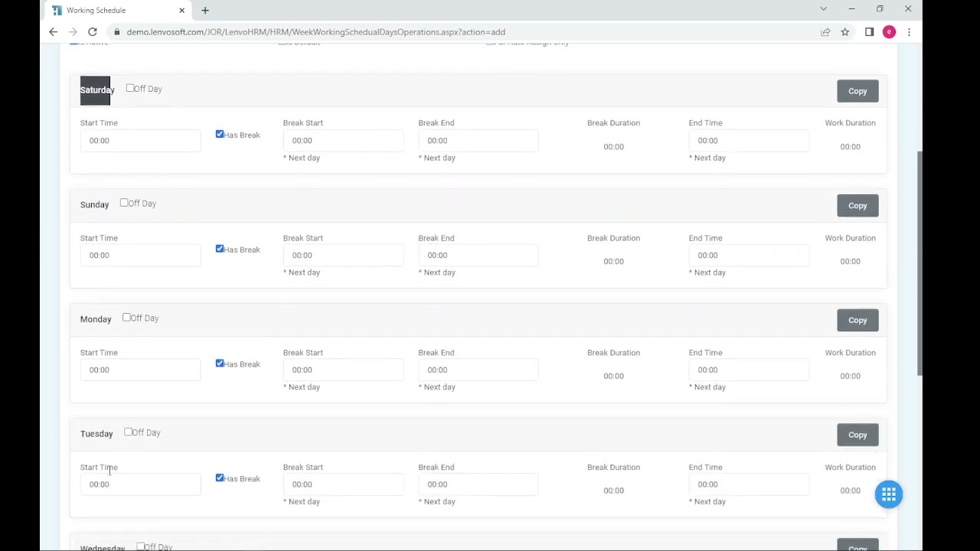Go back using browser back arrow
Screen dimensions: 980x551
point(53,32)
